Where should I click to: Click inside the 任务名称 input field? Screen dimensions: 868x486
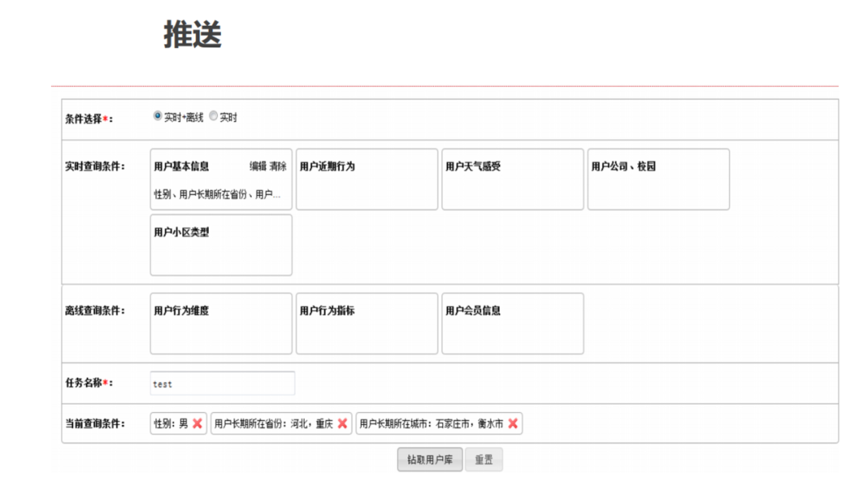[221, 383]
